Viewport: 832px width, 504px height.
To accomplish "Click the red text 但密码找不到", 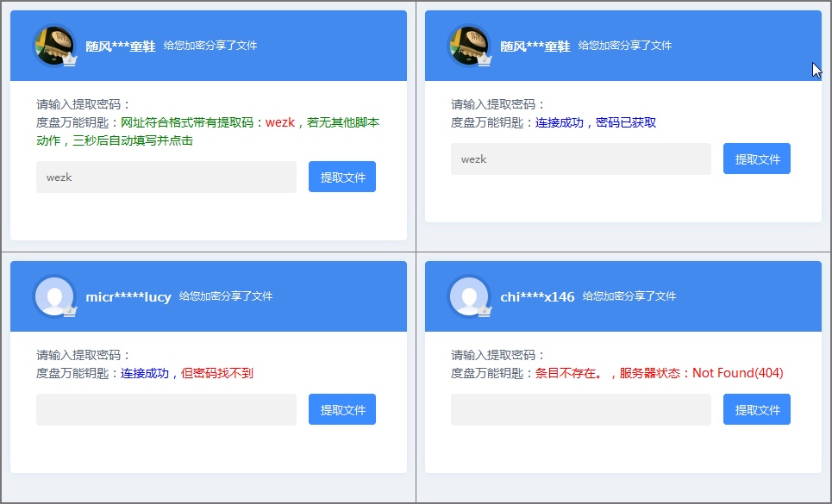I will tap(217, 373).
